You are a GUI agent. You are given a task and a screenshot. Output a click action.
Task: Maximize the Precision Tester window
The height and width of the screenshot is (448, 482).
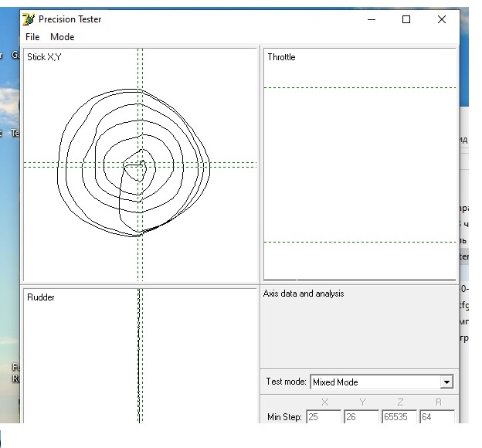[406, 19]
